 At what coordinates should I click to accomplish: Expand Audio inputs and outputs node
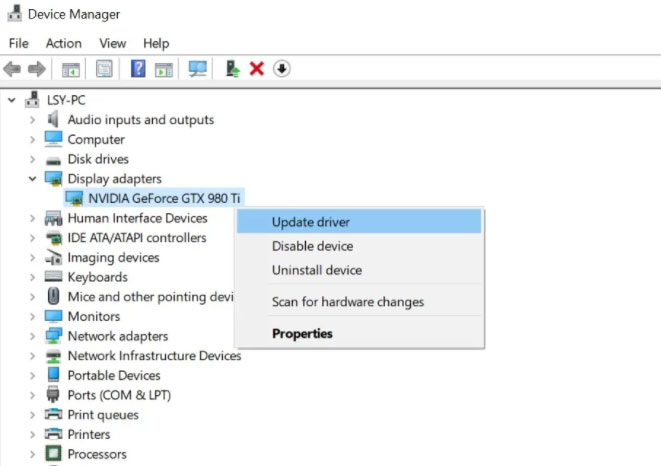(32, 120)
